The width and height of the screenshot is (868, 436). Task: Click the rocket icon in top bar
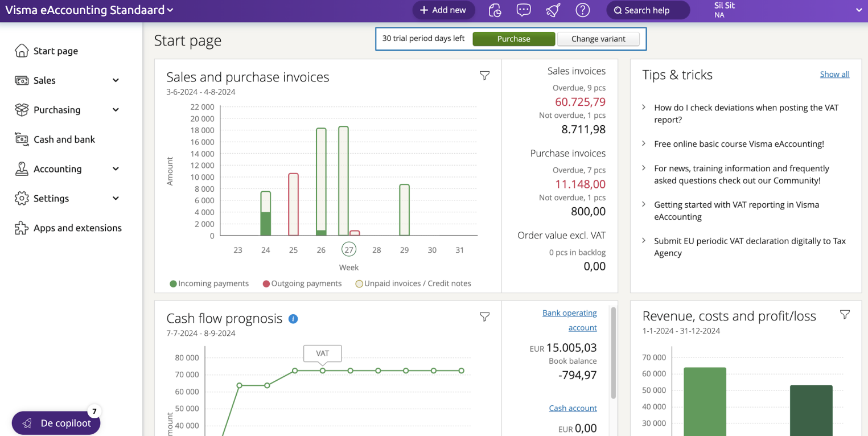(553, 10)
